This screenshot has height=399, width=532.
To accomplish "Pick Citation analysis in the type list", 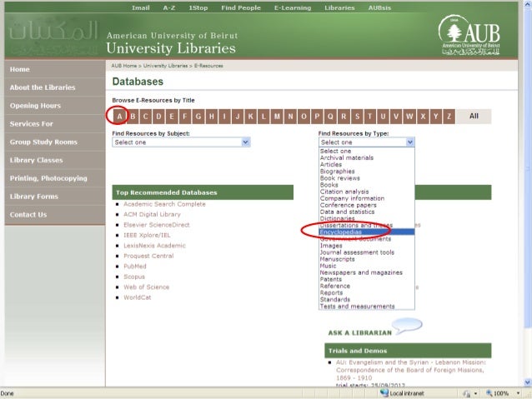I will click(x=366, y=192).
